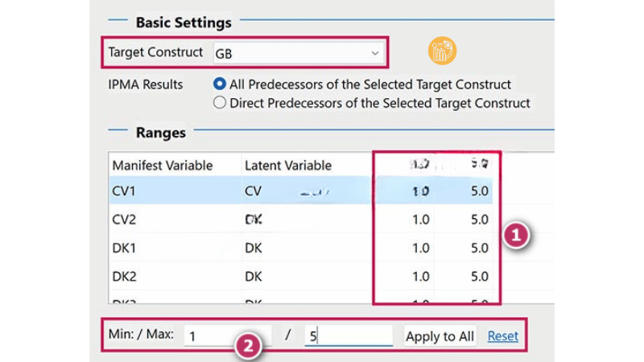Click the orange chart icon
Image resolution: width=644 pixels, height=362 pixels.
point(442,51)
